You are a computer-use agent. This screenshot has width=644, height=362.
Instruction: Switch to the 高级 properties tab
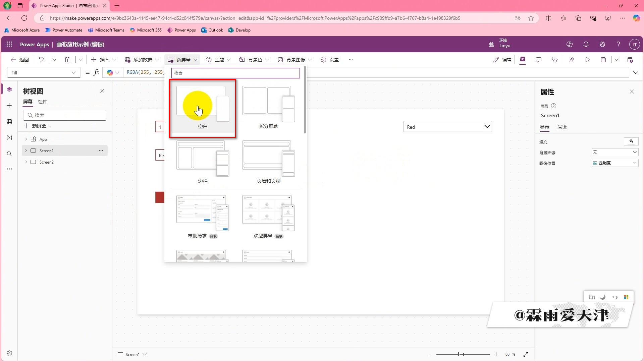(562, 127)
